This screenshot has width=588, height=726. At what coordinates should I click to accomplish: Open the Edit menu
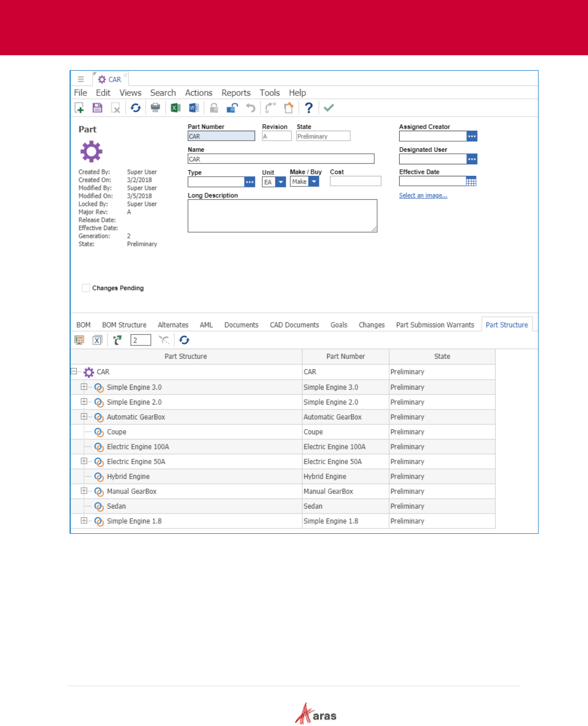pos(103,93)
